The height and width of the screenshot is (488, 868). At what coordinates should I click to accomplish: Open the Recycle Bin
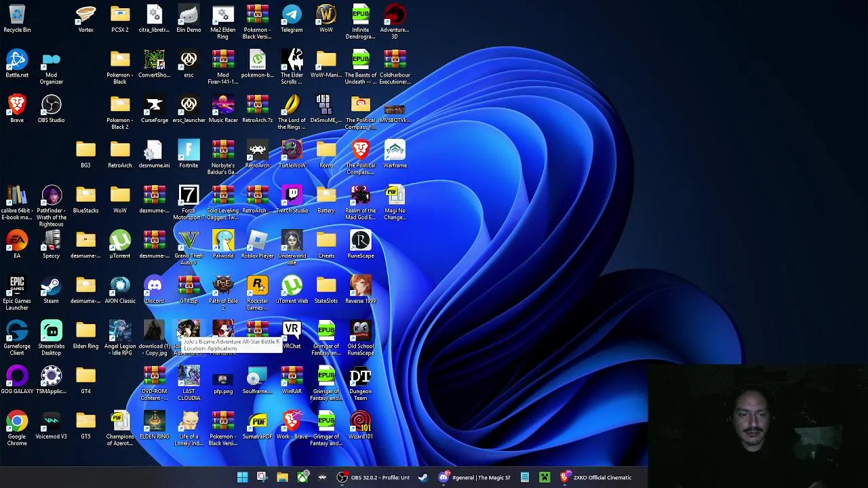[17, 19]
